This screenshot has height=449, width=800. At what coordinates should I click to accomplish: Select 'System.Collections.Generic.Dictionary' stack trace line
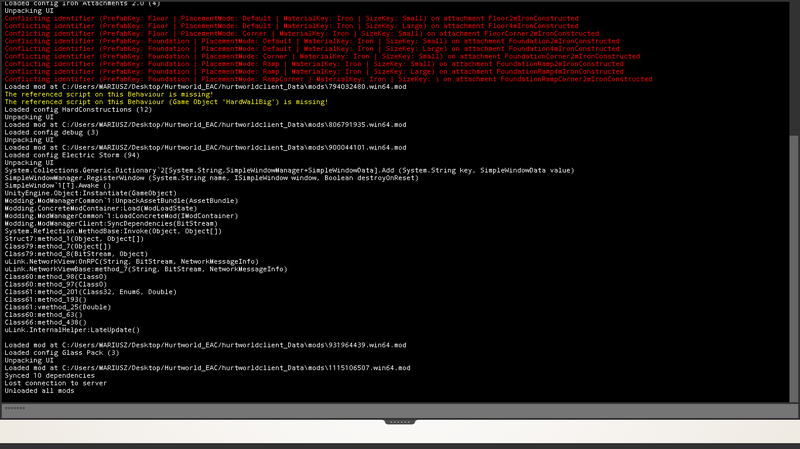point(289,170)
